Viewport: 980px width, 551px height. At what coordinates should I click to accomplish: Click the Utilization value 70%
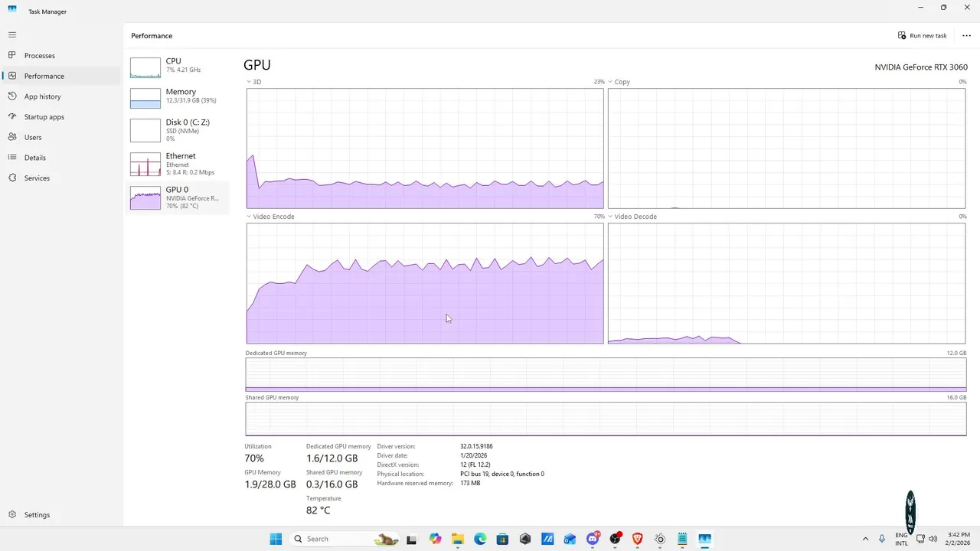click(254, 458)
